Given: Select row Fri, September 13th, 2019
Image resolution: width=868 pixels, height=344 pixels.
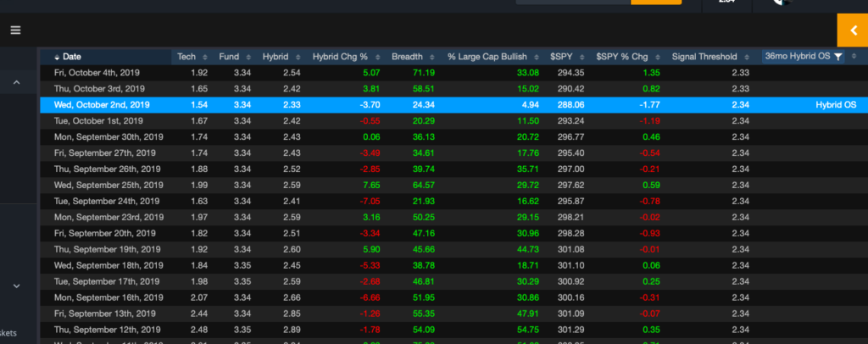Looking at the screenshot, I should click(453, 313).
